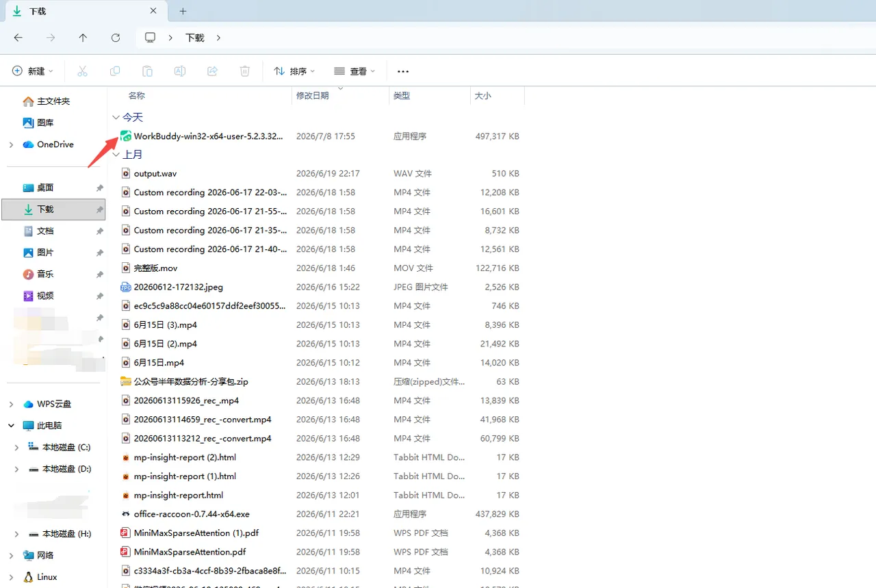Select MiniMaxSparseAttention (1).pdf icon

[x=126, y=533]
